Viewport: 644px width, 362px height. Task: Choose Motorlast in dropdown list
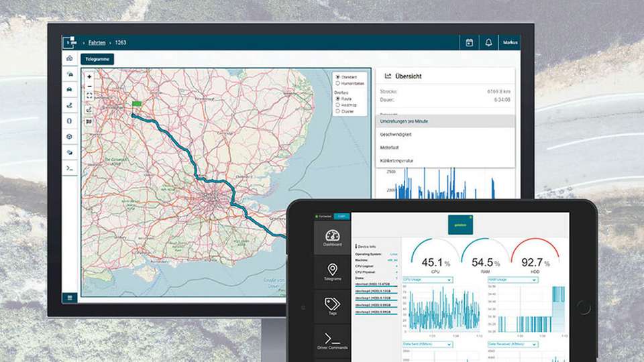click(x=445, y=147)
